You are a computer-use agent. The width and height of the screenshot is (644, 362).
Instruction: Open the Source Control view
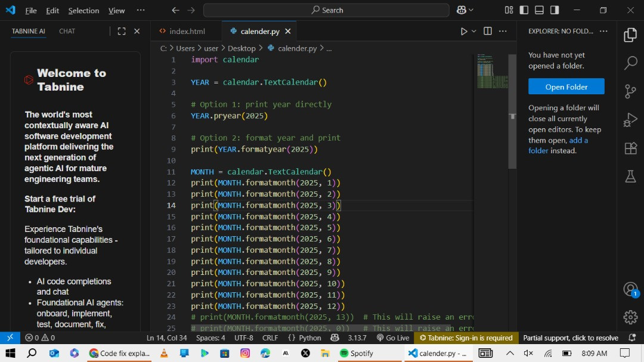click(x=630, y=91)
